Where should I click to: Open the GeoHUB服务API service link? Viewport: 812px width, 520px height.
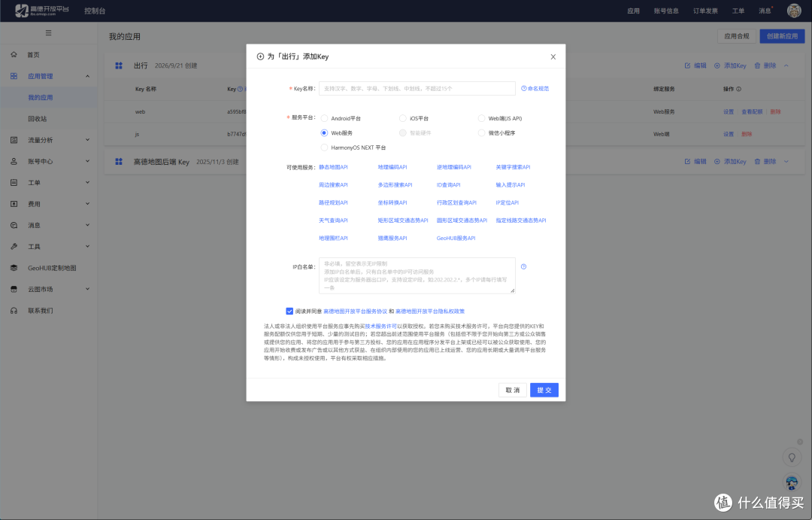point(456,239)
